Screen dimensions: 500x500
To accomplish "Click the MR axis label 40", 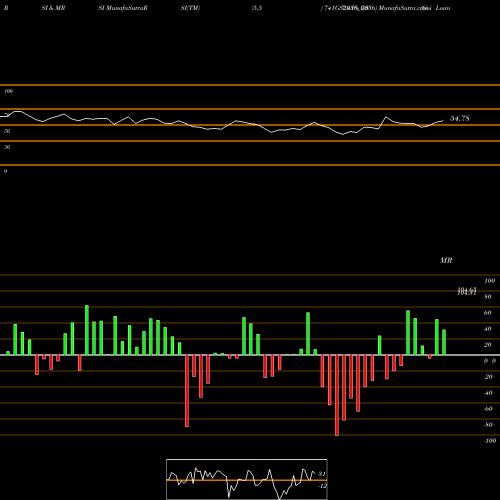I will point(488,329).
